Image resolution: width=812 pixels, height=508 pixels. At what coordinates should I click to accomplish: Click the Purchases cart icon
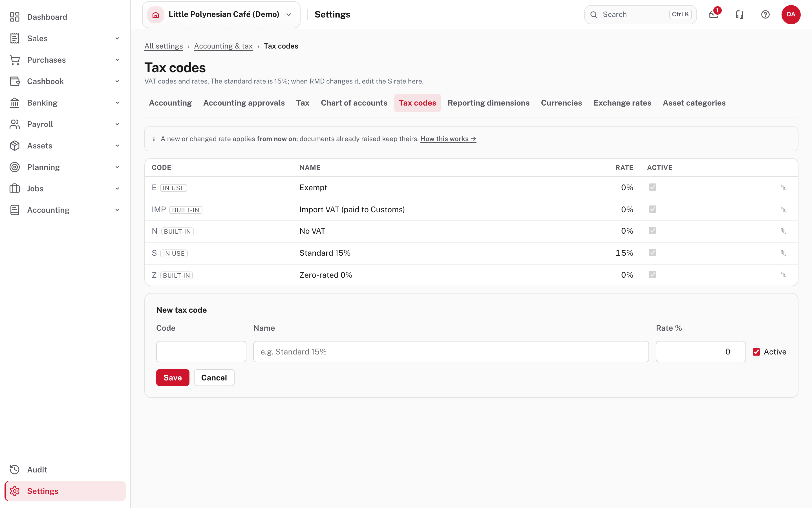coord(15,60)
